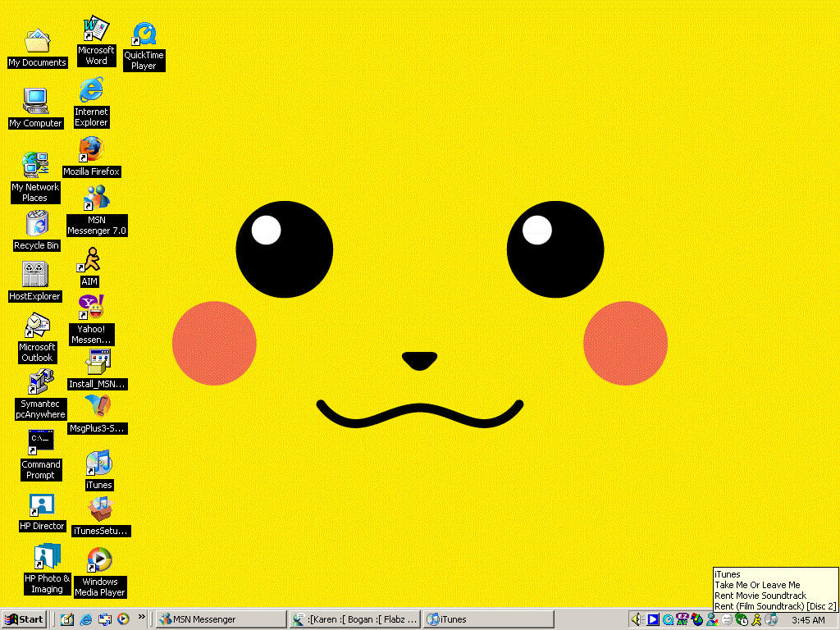Select the My Computer icon

coord(36,108)
